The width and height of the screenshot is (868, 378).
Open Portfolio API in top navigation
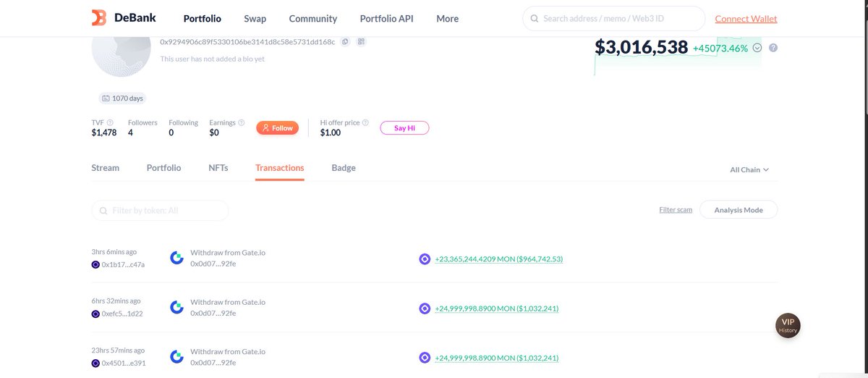coord(387,18)
